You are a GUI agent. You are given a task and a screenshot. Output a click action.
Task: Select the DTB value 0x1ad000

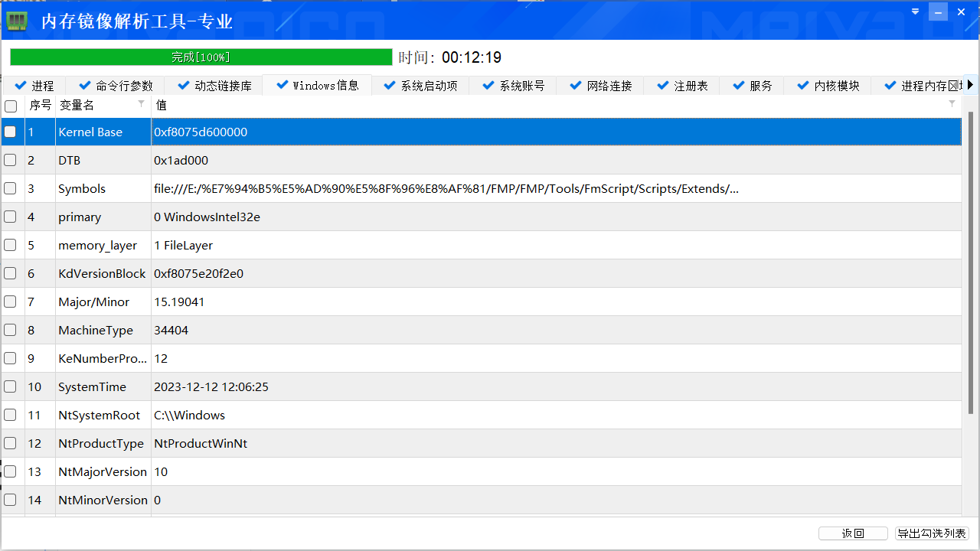[x=181, y=160]
